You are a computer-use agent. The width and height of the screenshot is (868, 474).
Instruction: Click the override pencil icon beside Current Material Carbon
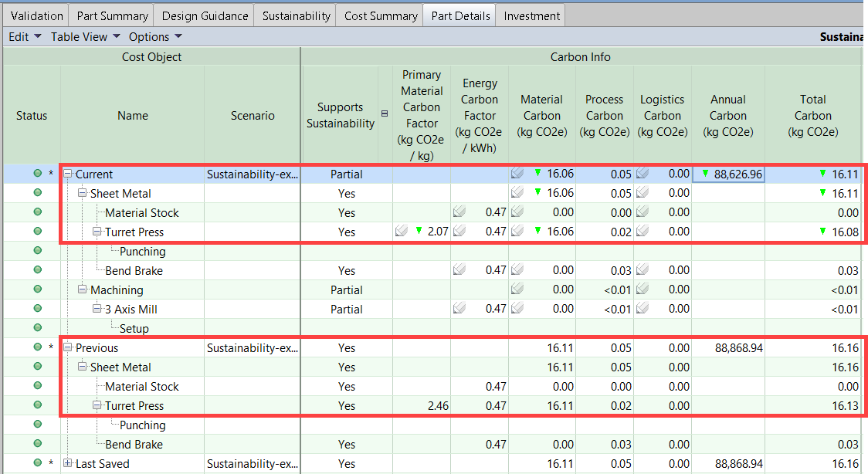pyautogui.click(x=517, y=173)
